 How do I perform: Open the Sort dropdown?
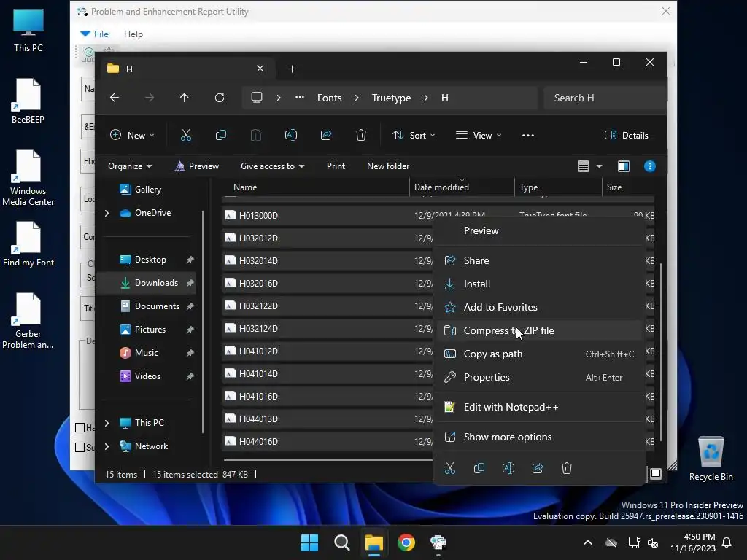(414, 135)
